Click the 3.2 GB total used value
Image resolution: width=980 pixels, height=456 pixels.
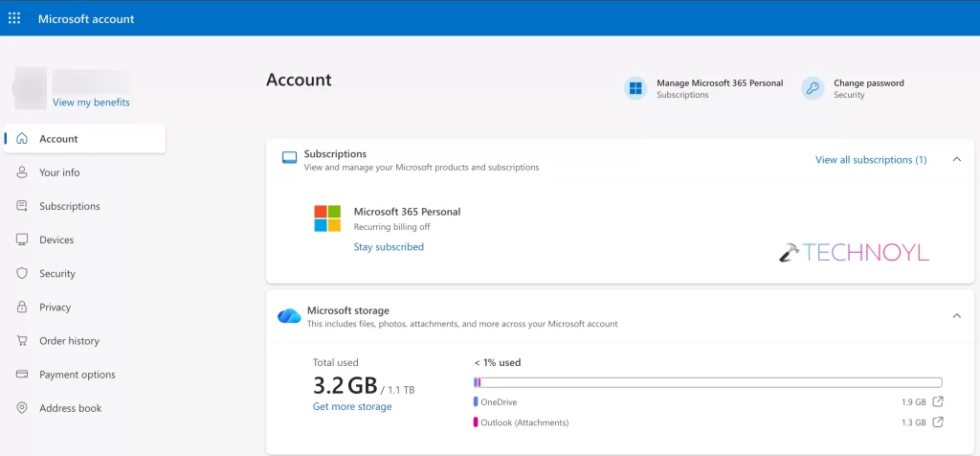pyautogui.click(x=345, y=385)
